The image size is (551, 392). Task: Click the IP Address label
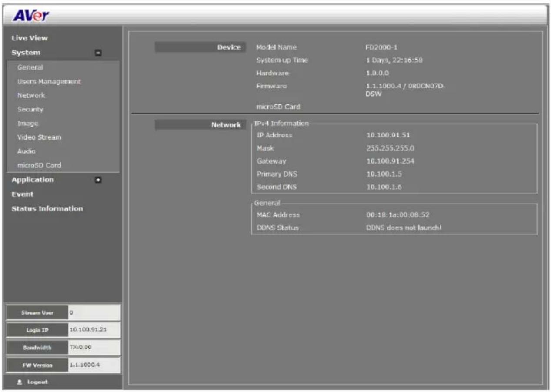[274, 135]
